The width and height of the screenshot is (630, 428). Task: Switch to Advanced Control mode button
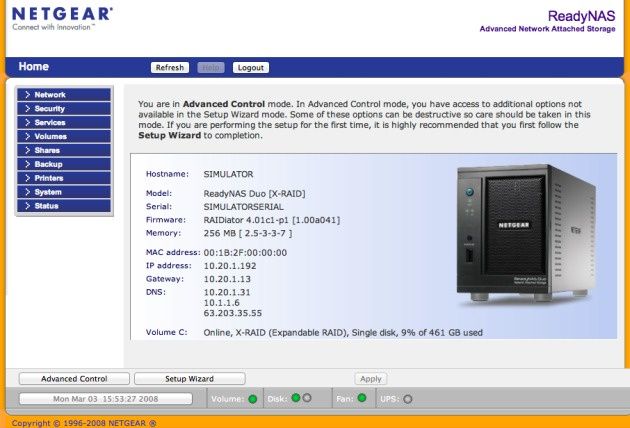(74, 379)
